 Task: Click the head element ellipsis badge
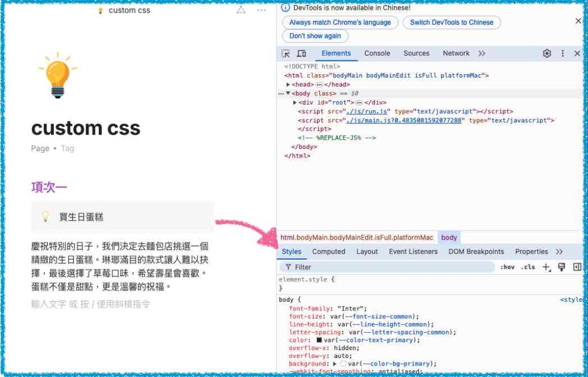(x=319, y=84)
